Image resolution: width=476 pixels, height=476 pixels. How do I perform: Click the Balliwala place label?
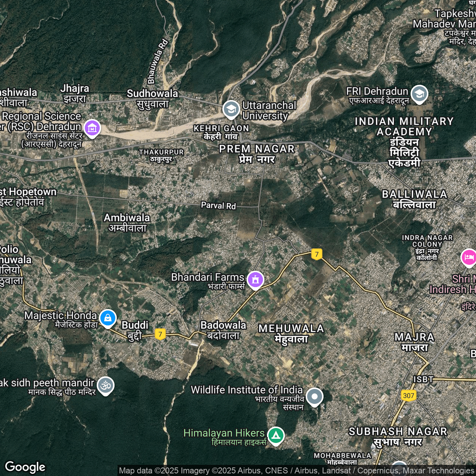(x=414, y=199)
